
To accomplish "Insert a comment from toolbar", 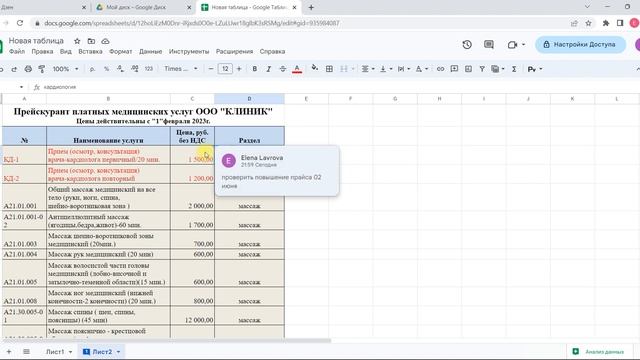I will click(454, 69).
